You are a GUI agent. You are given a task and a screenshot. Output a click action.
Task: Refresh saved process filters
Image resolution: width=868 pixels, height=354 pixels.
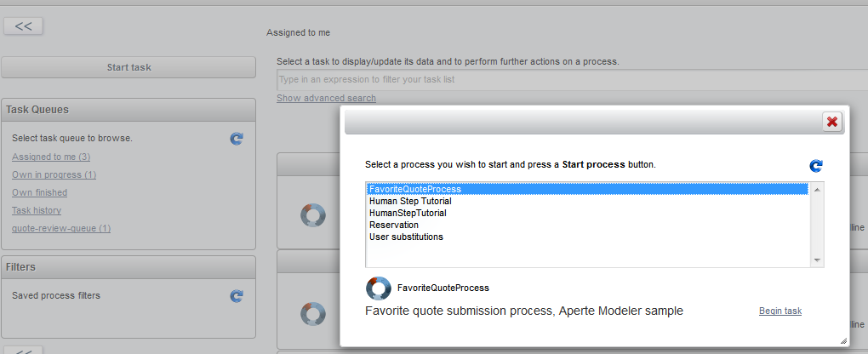point(237,296)
